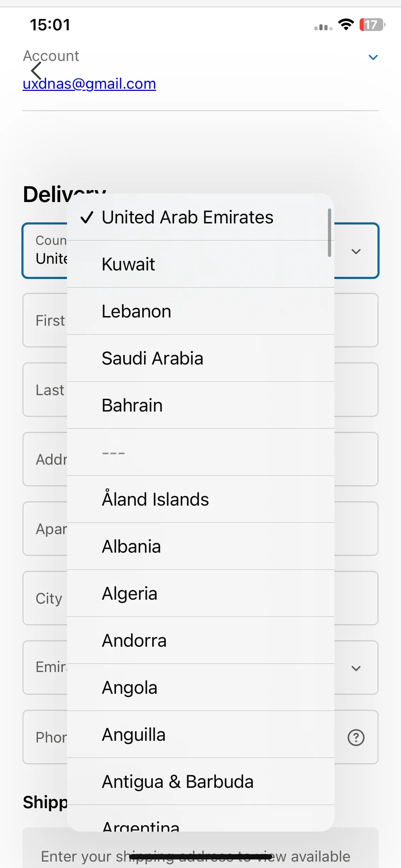The width and height of the screenshot is (401, 868).
Task: Pick Saudi Arabia in the list
Action: [201, 358]
